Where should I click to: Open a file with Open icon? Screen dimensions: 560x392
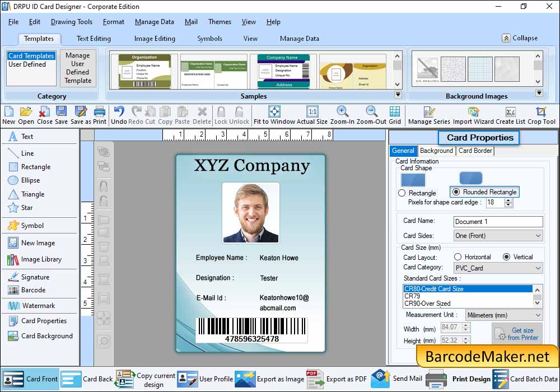pyautogui.click(x=26, y=115)
